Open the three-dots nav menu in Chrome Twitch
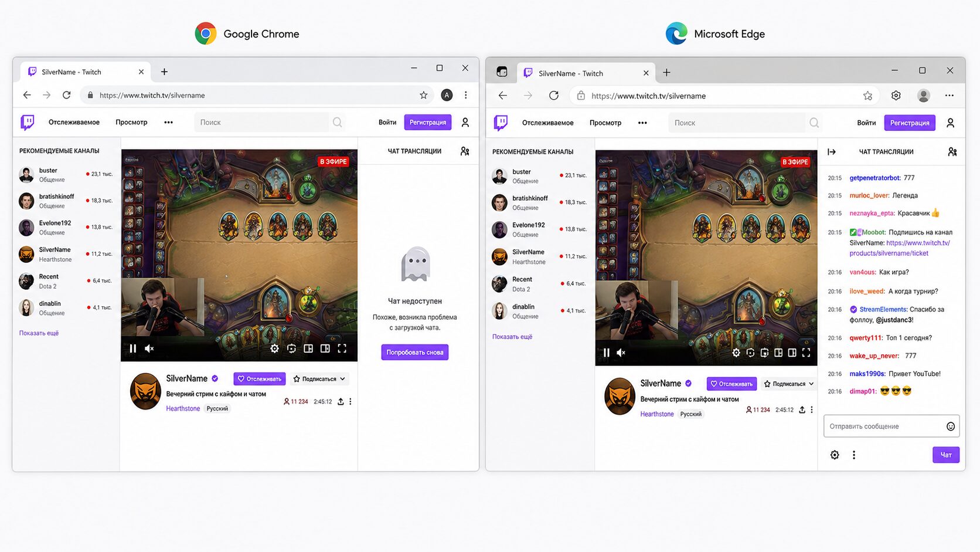 coord(169,122)
